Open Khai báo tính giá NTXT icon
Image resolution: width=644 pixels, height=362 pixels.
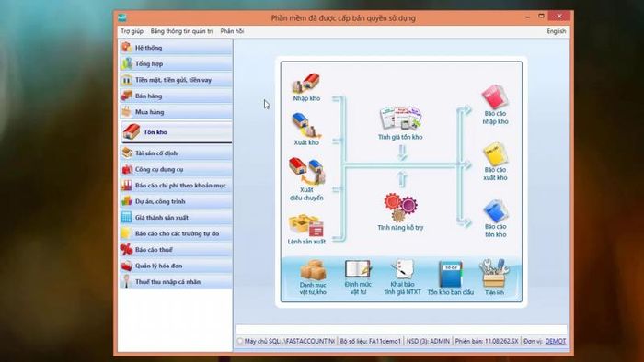[x=403, y=269]
